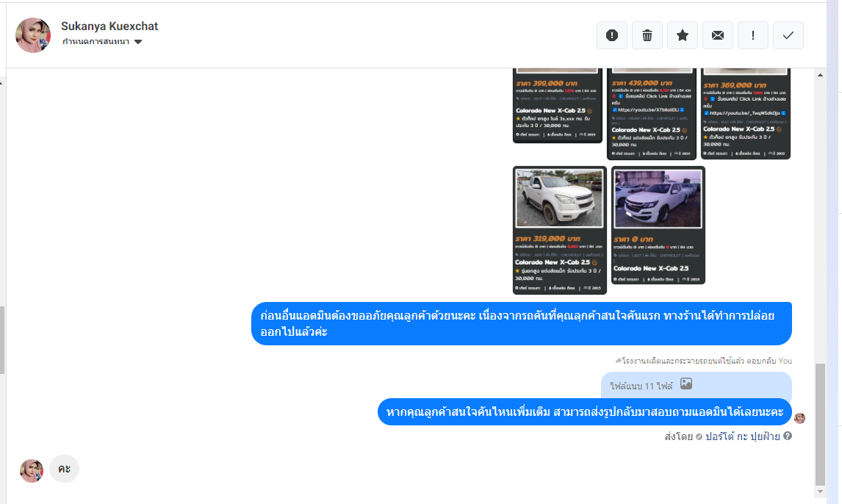Open the 399,000 baht Colorado car card
842x504 pixels.
[558, 105]
